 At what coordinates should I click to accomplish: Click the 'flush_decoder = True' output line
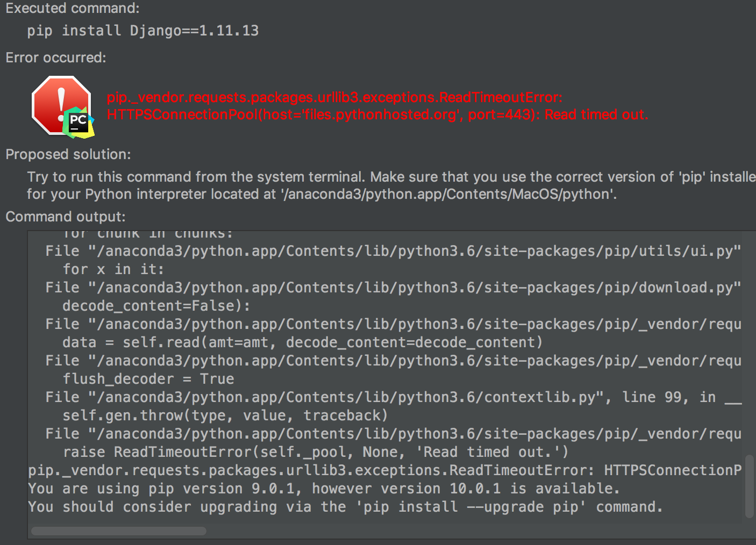(148, 379)
